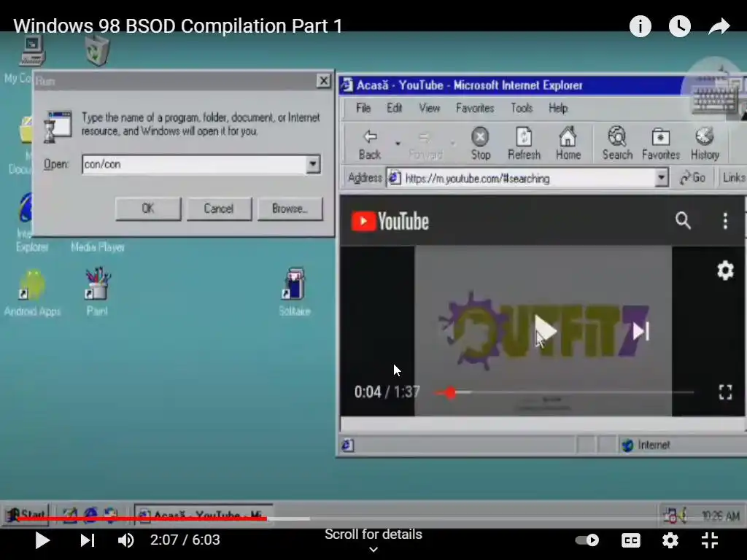Open File menu in Internet Explorer
Image resolution: width=747 pixels, height=560 pixels.
pyautogui.click(x=363, y=108)
